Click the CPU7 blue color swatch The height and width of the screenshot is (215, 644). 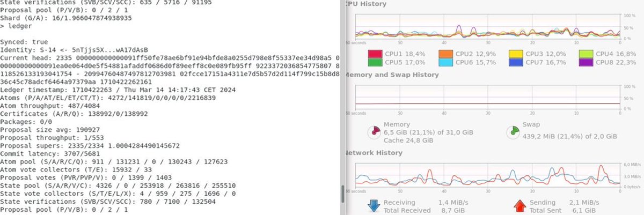click(516, 63)
